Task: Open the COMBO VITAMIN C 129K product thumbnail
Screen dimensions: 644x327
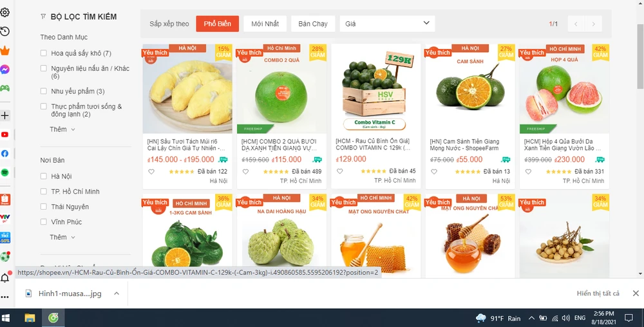Action: point(376,88)
